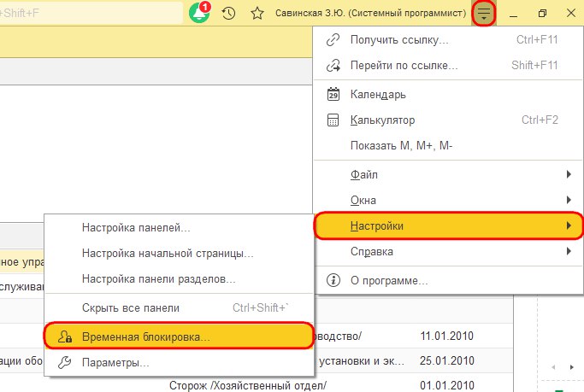Image resolution: width=584 pixels, height=392 pixels.
Task: Click the user name Савинская З.Ю.
Action: (x=370, y=14)
